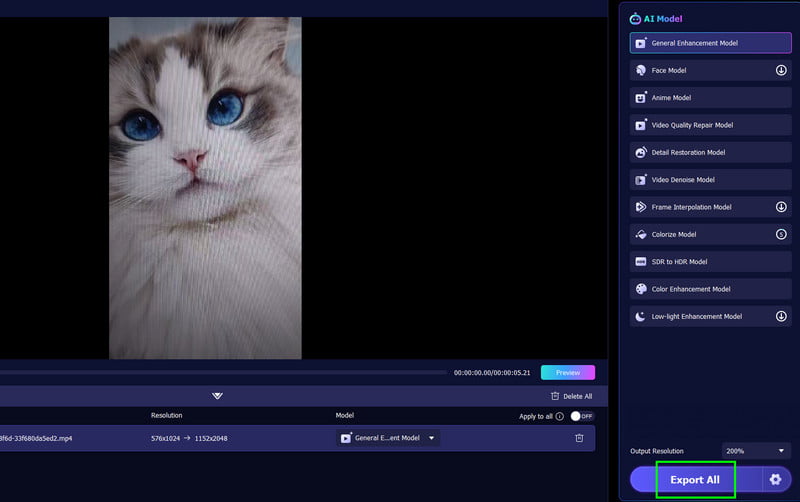Open export settings gear icon
Viewport: 800px width, 502px height.
pyautogui.click(x=775, y=480)
